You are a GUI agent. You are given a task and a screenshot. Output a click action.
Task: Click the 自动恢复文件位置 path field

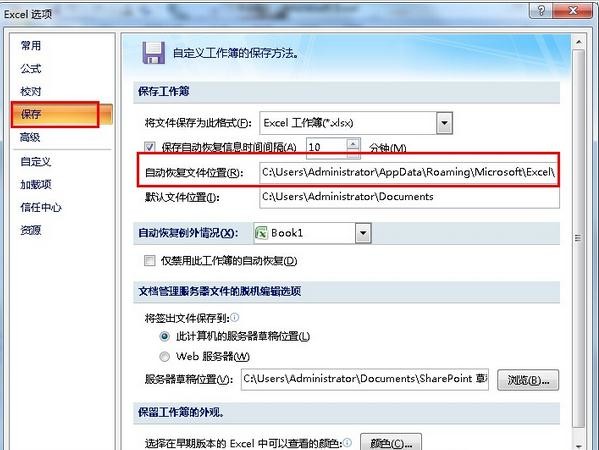409,172
